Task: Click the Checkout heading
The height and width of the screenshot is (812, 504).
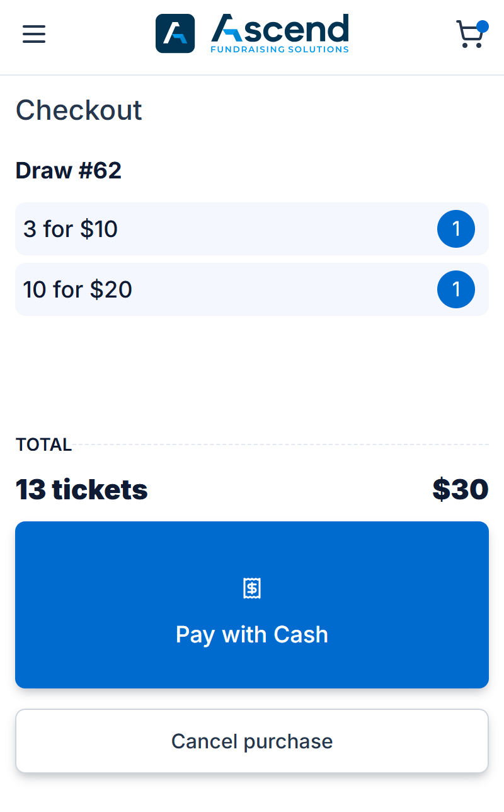Action: tap(79, 110)
